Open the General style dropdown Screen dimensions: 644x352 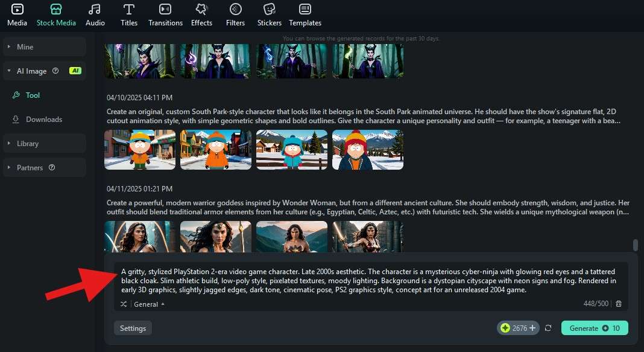coord(149,304)
